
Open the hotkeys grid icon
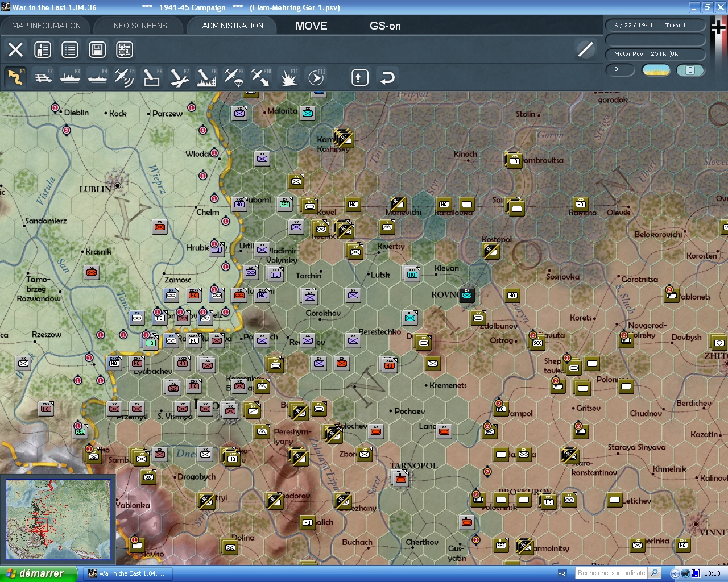125,50
